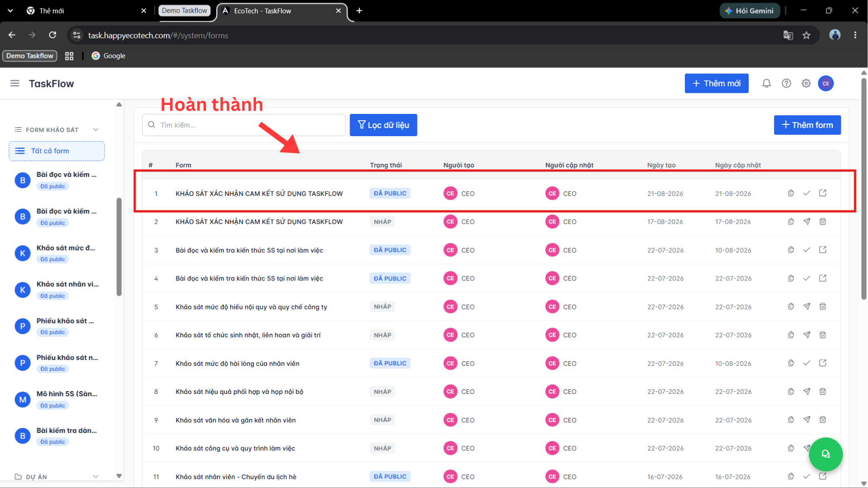Screen dimensions: 868x488
Task: Open the Chrome three-dot menu
Action: pyautogui.click(x=855, y=35)
